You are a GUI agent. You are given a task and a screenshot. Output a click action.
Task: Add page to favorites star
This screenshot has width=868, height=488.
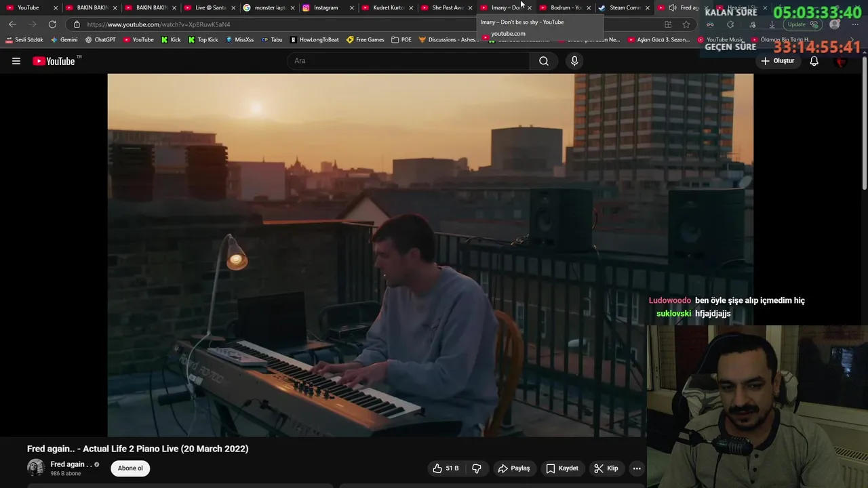(x=686, y=24)
